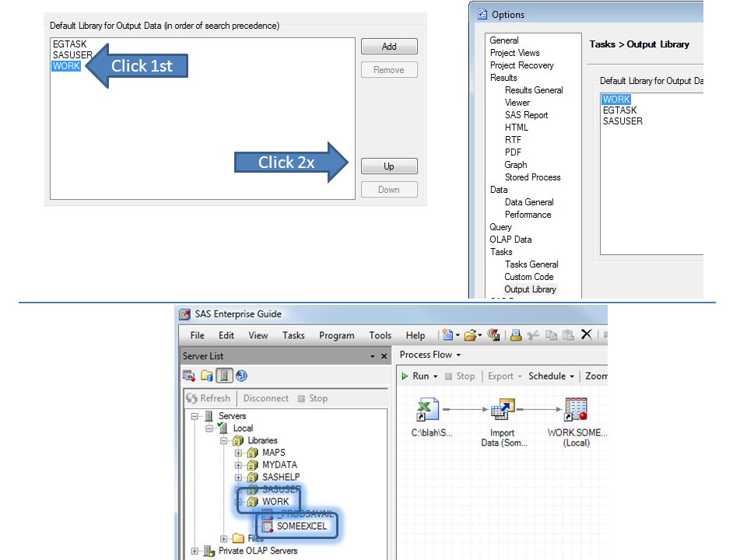Click the Print toolbar icon

(515, 335)
